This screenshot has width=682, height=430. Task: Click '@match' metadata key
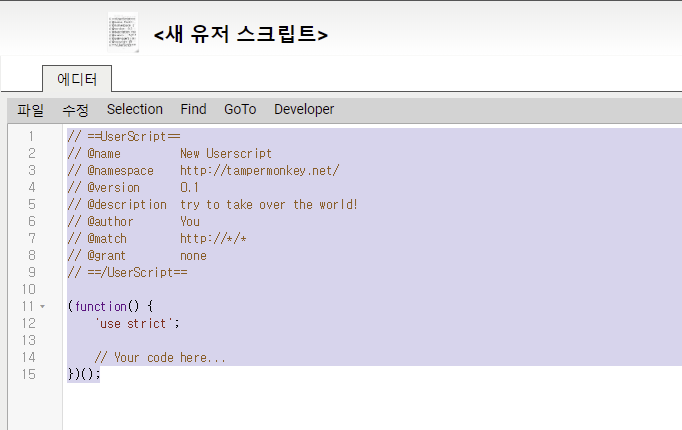tap(107, 238)
